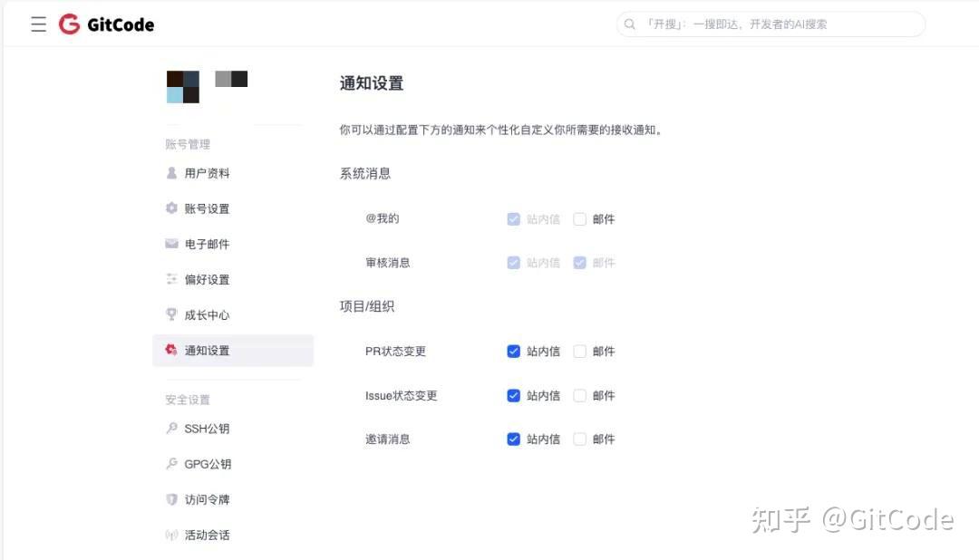Click the envelope icon beside 电子邮件
The height and width of the screenshot is (560, 979).
172,244
